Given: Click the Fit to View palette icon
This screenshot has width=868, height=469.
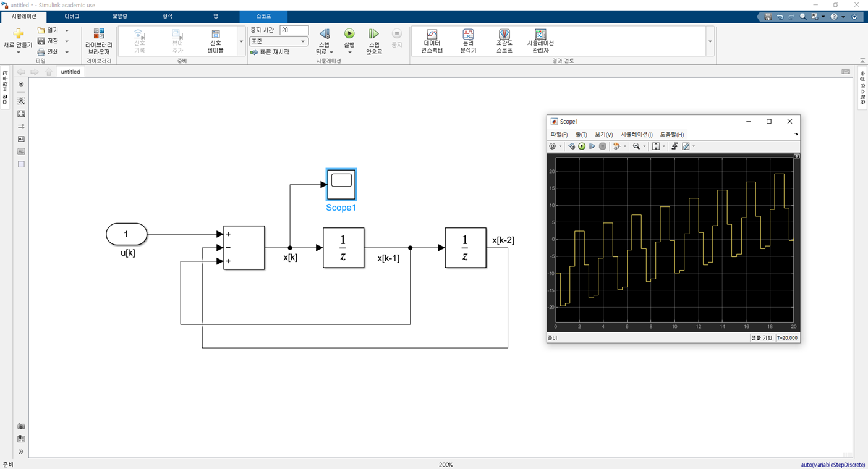Looking at the screenshot, I should tap(21, 114).
